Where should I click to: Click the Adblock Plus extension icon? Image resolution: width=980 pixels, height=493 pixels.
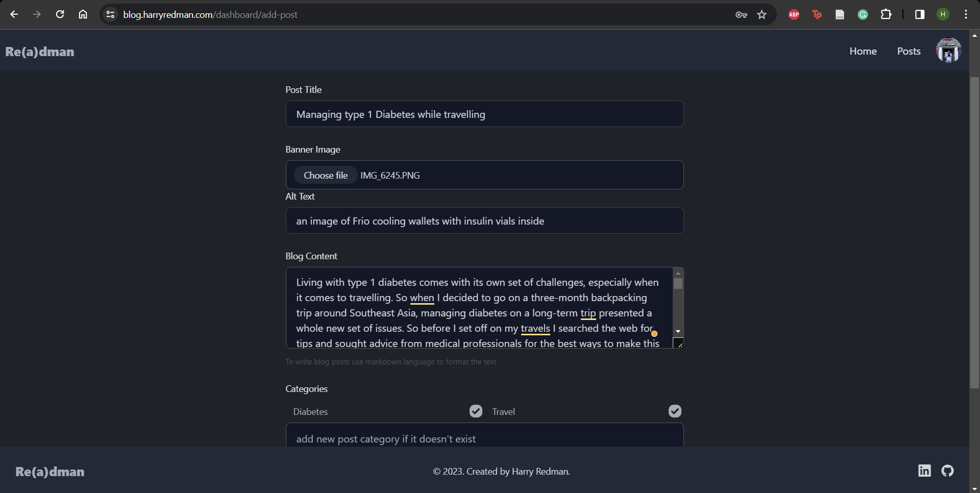[793, 14]
